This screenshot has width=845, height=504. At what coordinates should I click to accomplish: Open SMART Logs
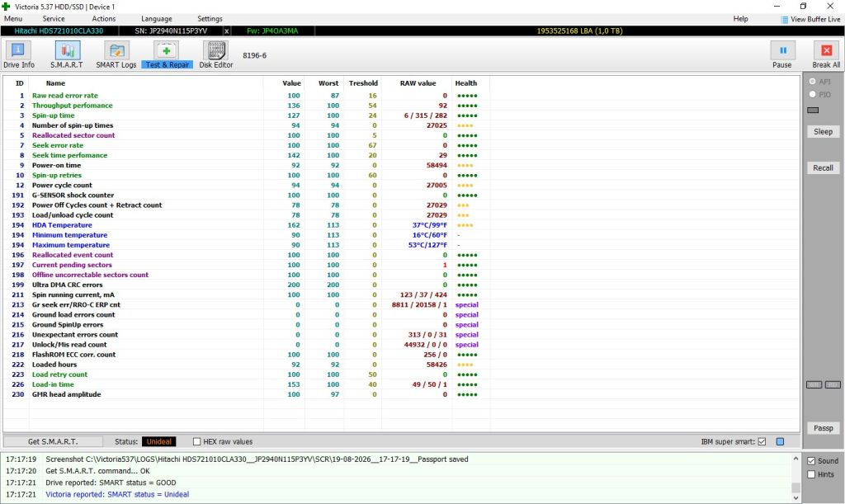pyautogui.click(x=116, y=55)
